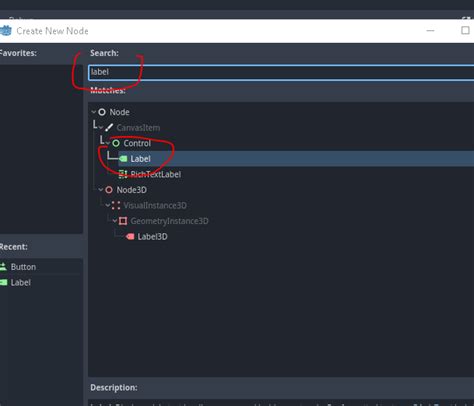Select the RichTextLabel node
The width and height of the screenshot is (474, 406).
click(156, 174)
